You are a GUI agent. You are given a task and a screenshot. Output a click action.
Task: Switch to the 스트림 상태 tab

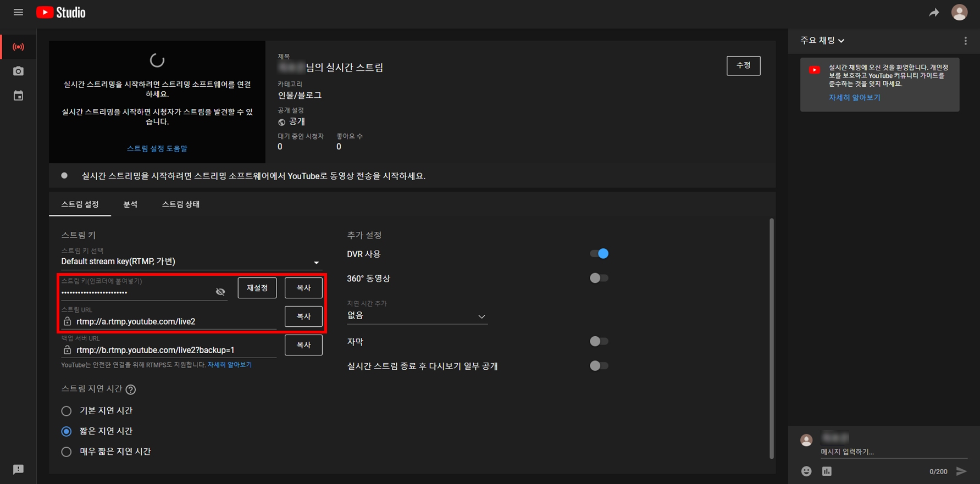(x=181, y=204)
